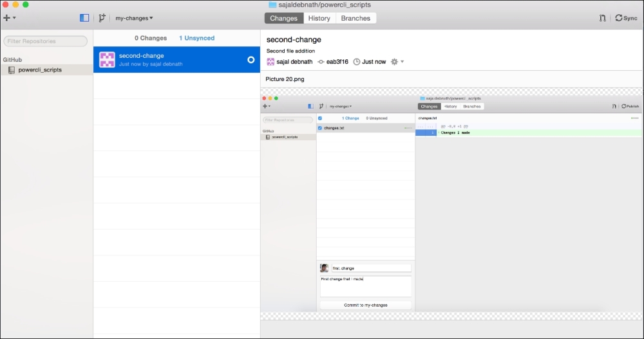Click the commit hash eab3f16

coord(337,62)
